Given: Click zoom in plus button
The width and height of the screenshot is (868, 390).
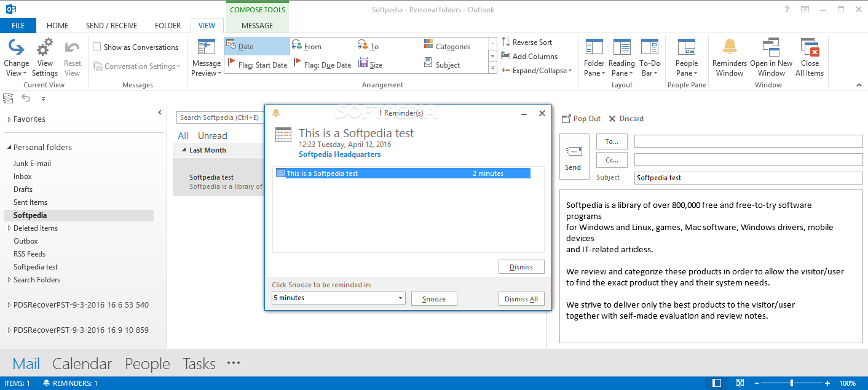Looking at the screenshot, I should tap(829, 383).
